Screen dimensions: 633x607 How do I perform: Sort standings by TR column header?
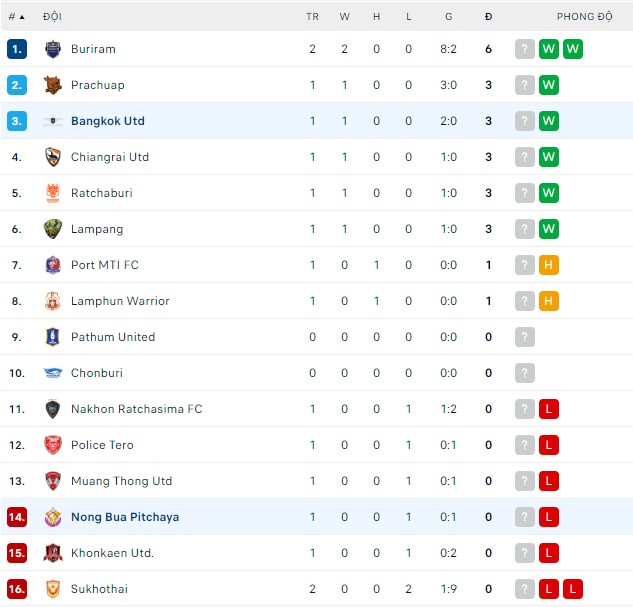pos(312,17)
